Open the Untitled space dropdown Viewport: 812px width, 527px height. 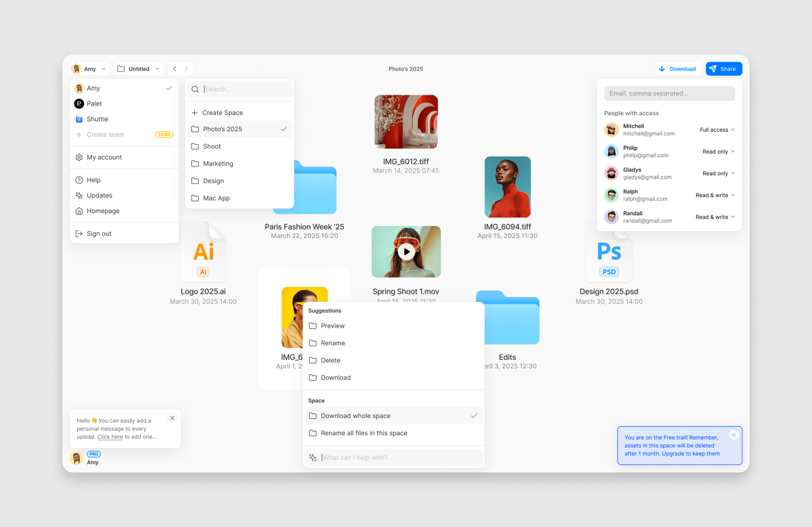coord(139,69)
